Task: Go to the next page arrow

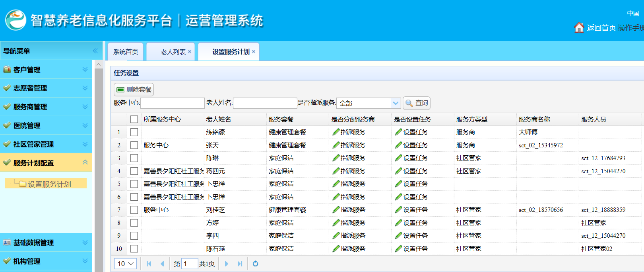Action: [227, 264]
